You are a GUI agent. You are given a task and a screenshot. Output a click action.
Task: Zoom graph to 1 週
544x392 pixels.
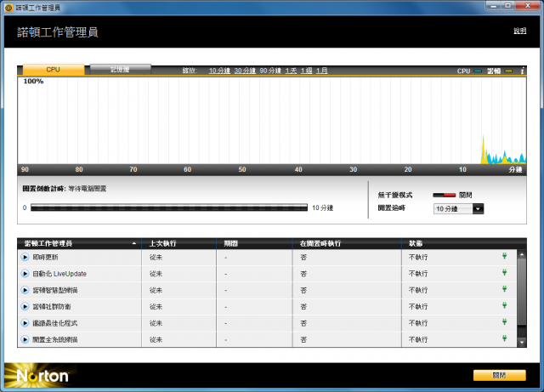pyautogui.click(x=306, y=71)
